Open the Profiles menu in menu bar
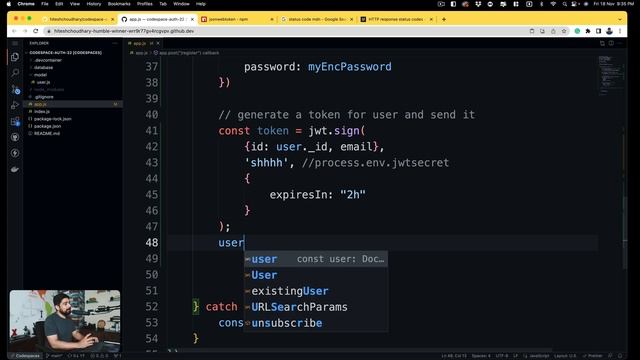 pos(144,4)
